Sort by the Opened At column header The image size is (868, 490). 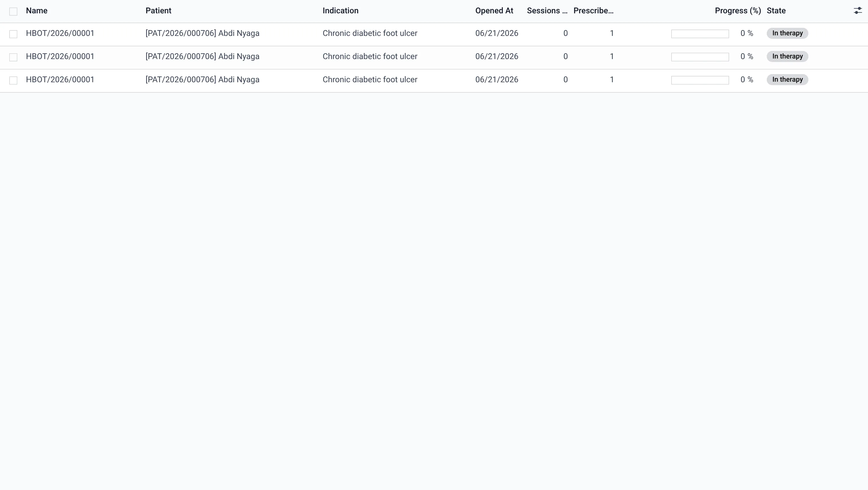tap(494, 11)
